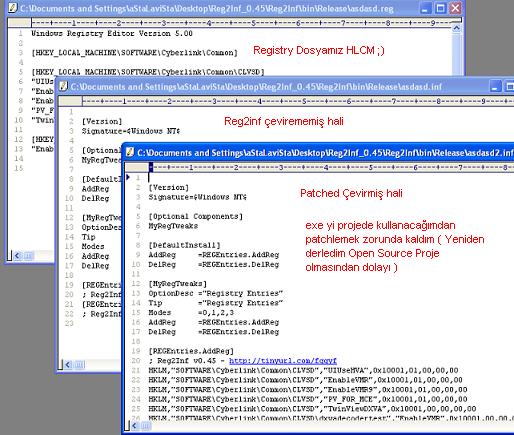Click 'DelReg =REGEntries.DelReg' on line 10
The image size is (514, 435).
coord(214,265)
